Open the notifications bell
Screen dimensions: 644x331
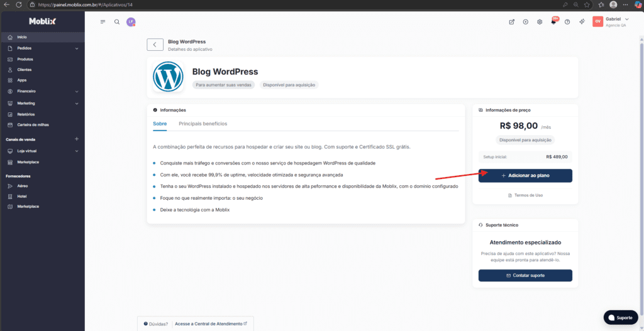tap(553, 22)
